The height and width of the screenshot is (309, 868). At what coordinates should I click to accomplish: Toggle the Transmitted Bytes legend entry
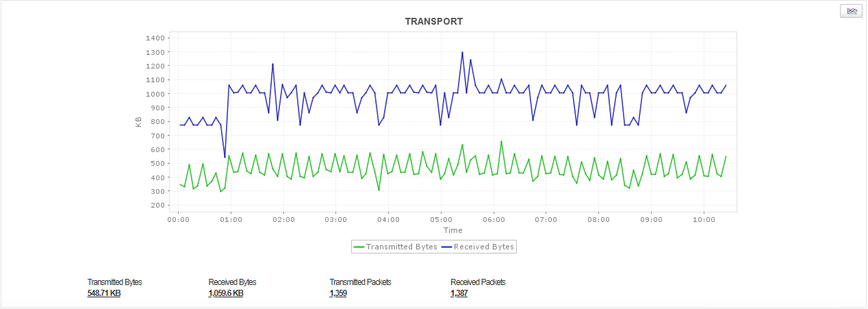click(401, 247)
